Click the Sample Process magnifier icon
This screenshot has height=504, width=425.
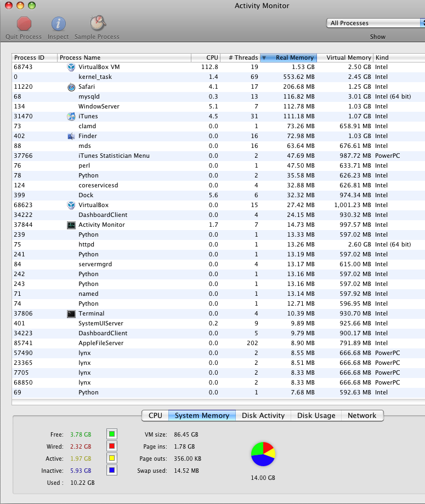[98, 23]
